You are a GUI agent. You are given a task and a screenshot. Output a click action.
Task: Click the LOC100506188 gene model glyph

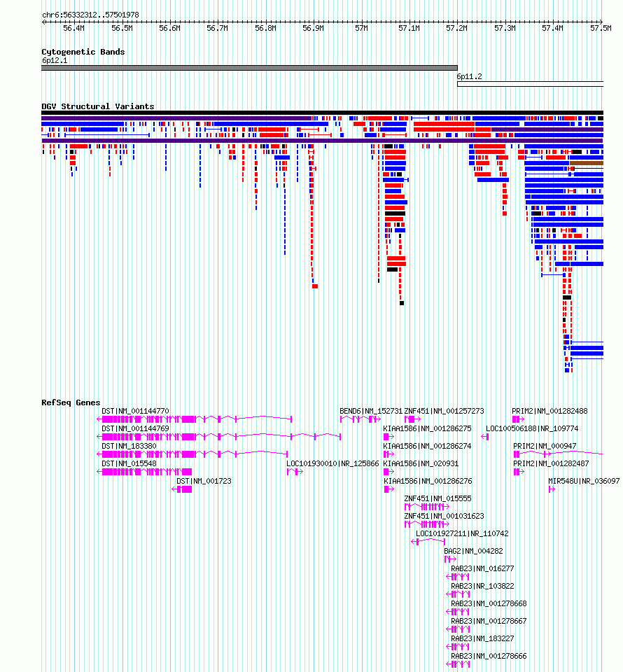point(485,437)
